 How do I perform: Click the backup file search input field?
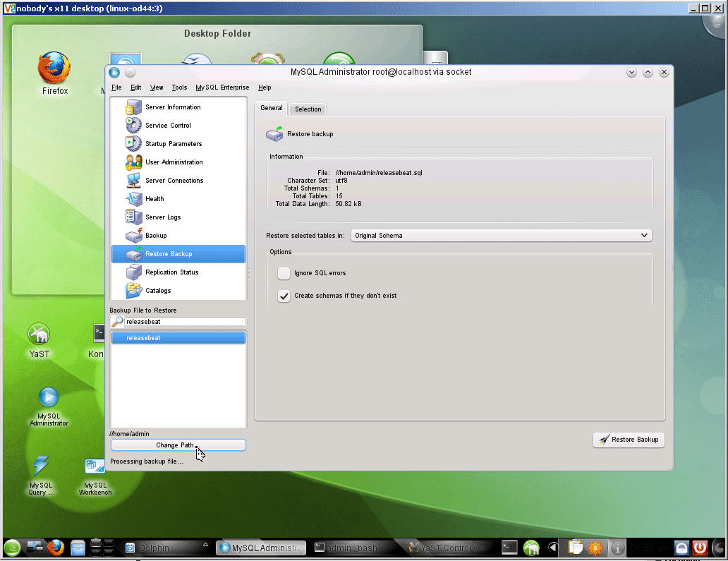185,321
